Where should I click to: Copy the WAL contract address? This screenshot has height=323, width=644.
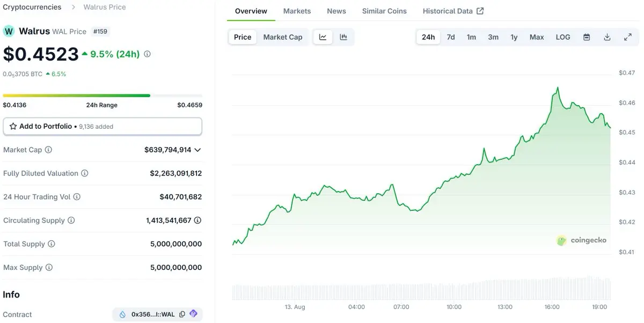coord(182,314)
